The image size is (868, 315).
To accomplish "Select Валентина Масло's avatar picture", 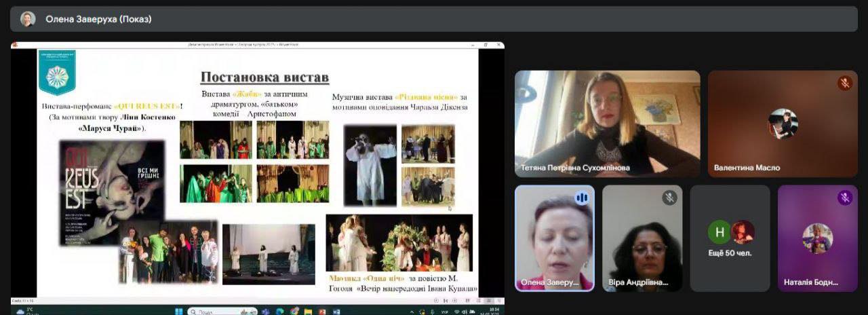I will [783, 124].
